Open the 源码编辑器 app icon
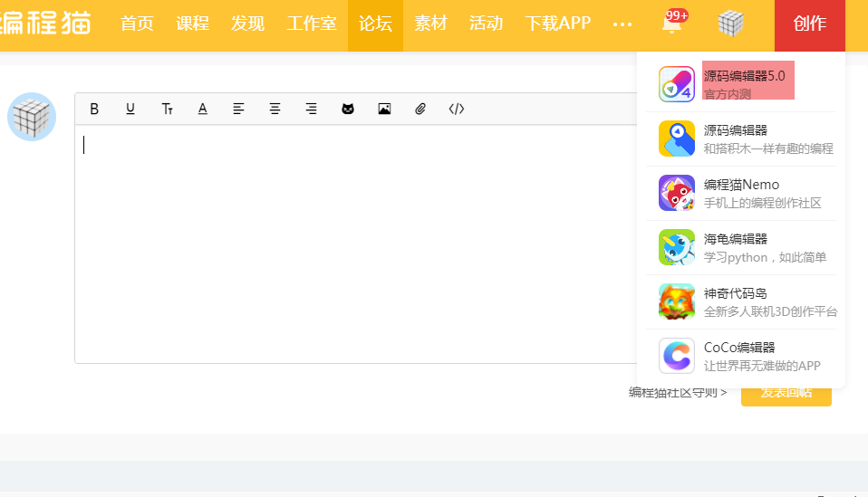 click(677, 139)
